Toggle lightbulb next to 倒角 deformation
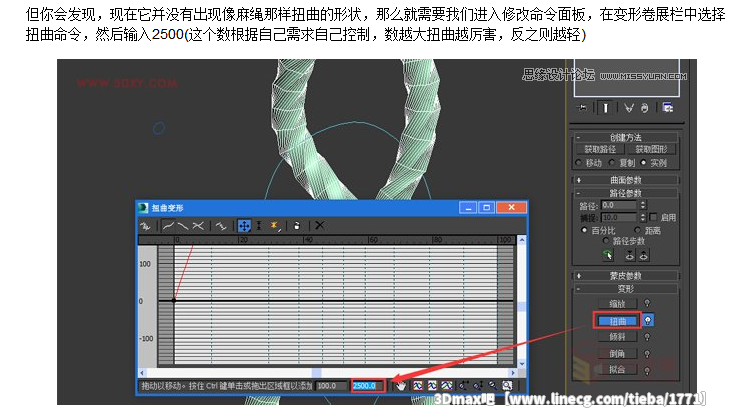The height and width of the screenshot is (418, 746). click(647, 354)
